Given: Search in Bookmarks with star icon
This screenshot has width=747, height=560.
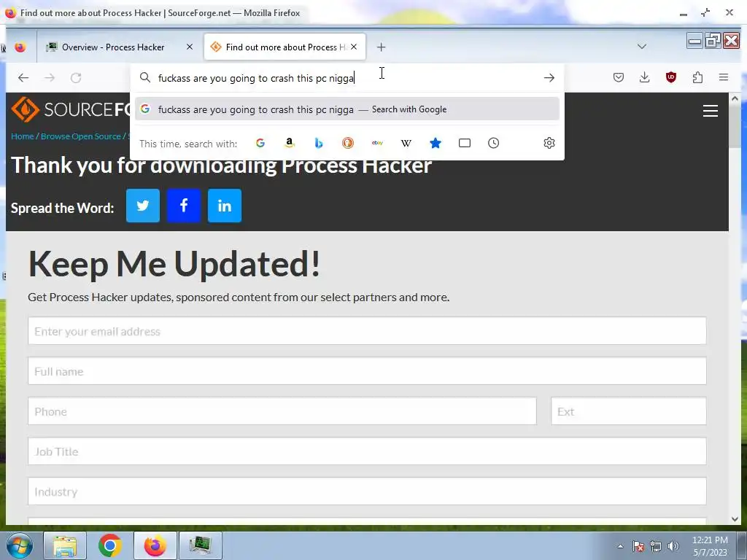Looking at the screenshot, I should tap(436, 143).
